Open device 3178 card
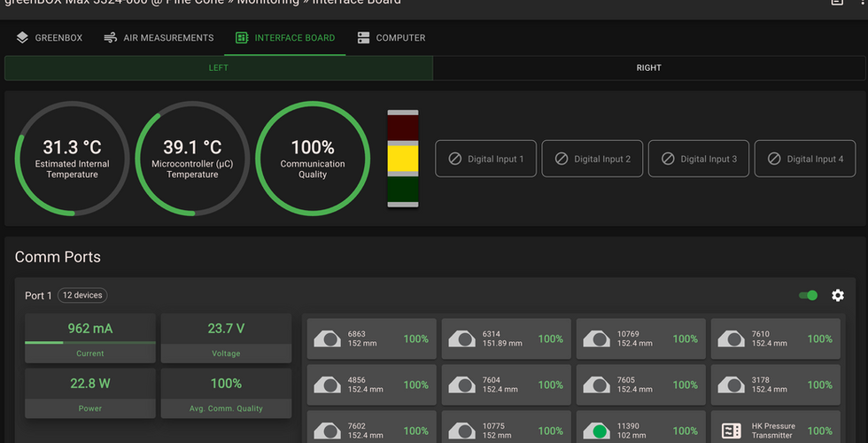The image size is (868, 443). [776, 385]
